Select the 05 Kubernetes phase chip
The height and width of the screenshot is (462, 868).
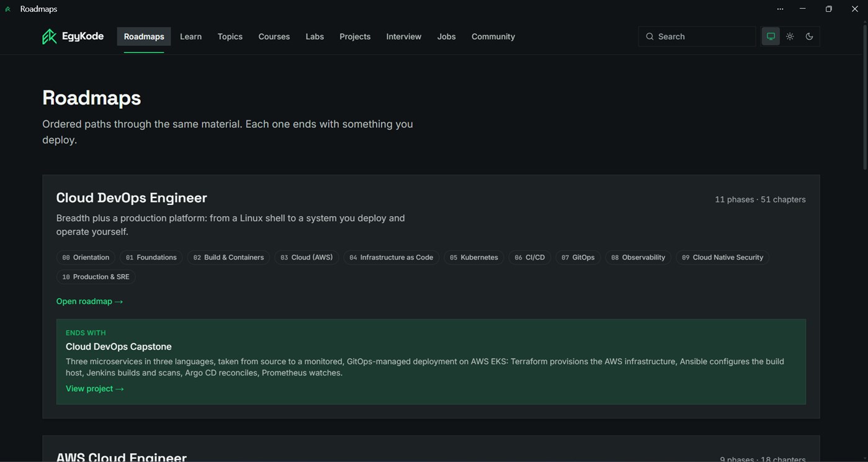coord(474,258)
